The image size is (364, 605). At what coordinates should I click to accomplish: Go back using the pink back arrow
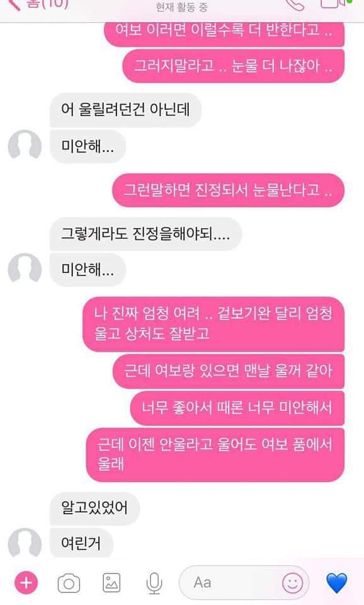(14, 4)
